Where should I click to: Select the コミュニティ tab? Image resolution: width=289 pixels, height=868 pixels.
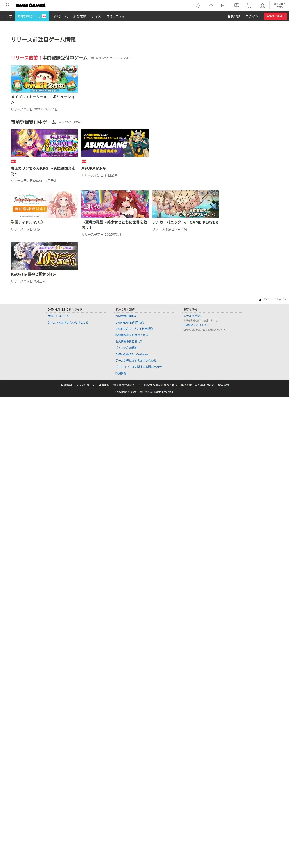pyautogui.click(x=115, y=16)
